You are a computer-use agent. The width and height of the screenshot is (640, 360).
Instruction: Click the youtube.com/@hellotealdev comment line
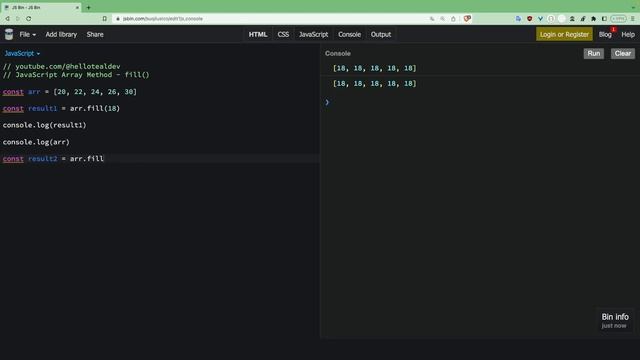[x=62, y=66]
